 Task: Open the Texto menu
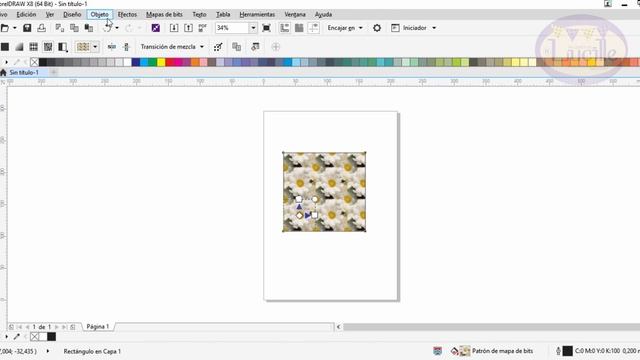(199, 14)
